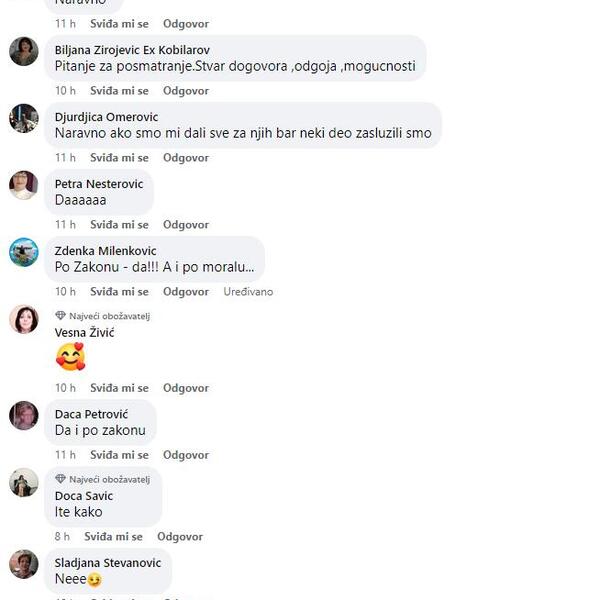Click Doca Savic's profile thumbnail

[24, 483]
